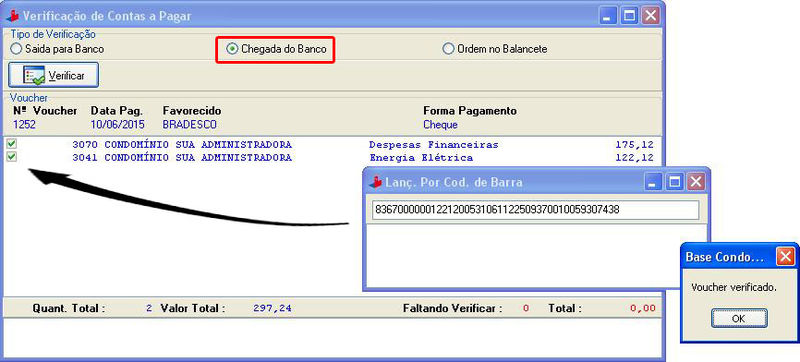Close the Verificação de Contas a Pagar window
800x362 pixels.
[651, 16]
